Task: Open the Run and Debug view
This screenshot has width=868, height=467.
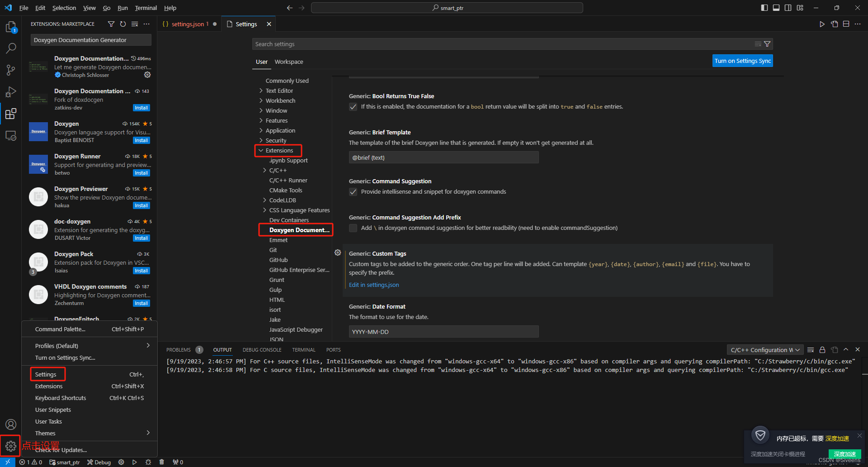Action: 11,92
